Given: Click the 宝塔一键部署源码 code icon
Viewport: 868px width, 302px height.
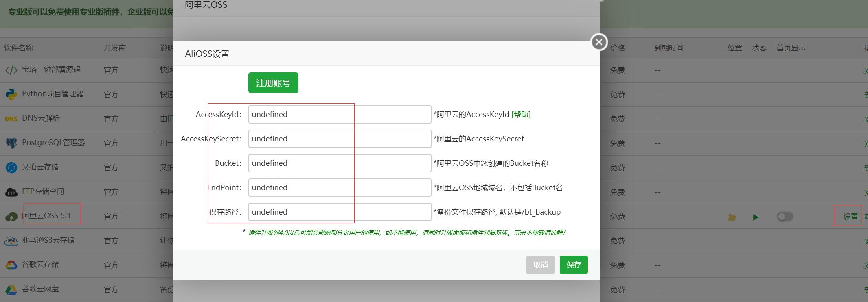Looking at the screenshot, I should pos(11,70).
